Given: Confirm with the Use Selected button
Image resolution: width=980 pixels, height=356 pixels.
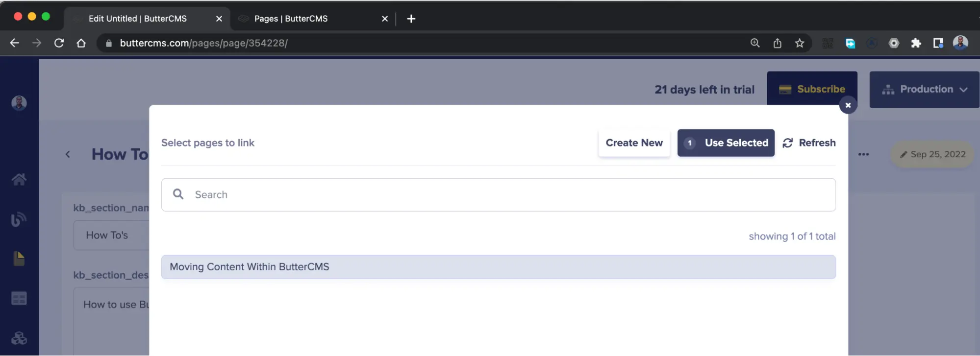Looking at the screenshot, I should click(726, 143).
